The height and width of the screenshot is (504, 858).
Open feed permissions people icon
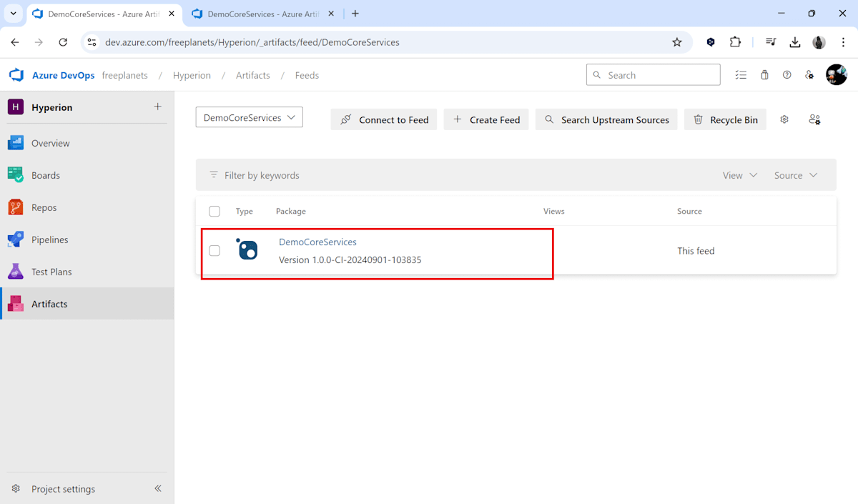814,119
